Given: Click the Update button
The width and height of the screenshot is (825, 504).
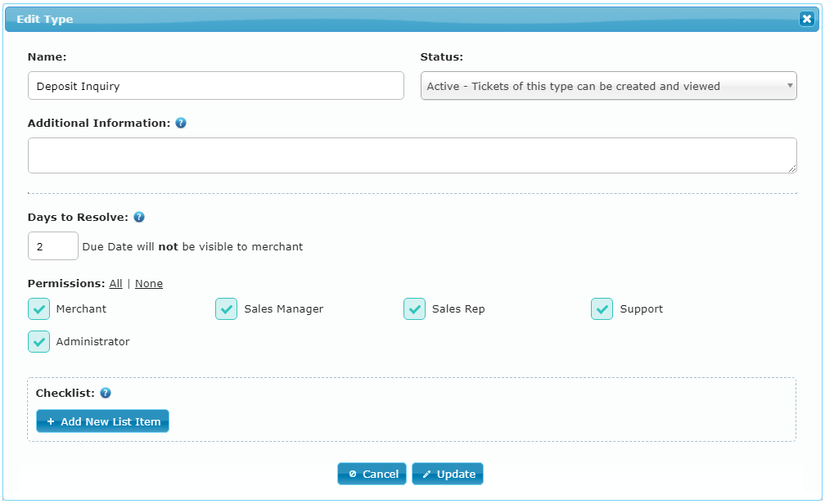Looking at the screenshot, I should pos(448,474).
